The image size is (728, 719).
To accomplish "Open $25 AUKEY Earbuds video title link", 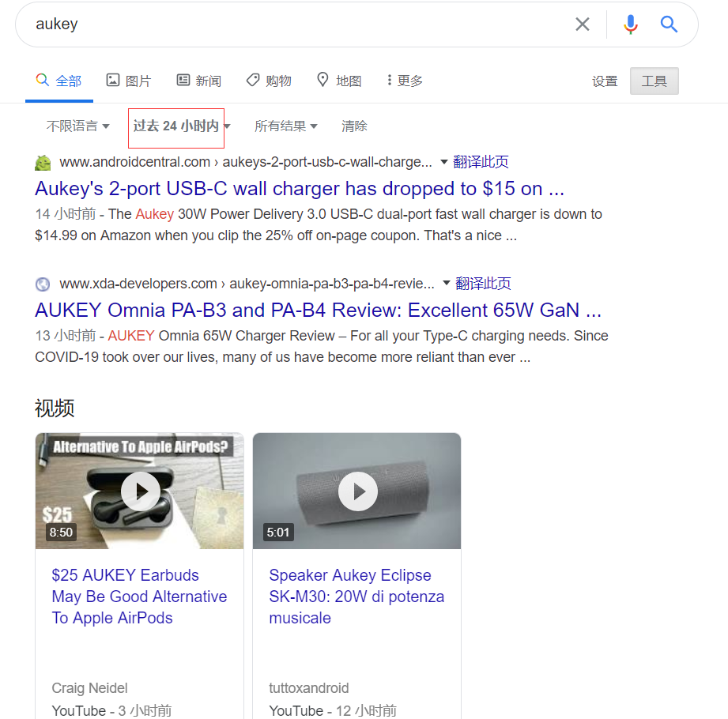I will [x=139, y=597].
